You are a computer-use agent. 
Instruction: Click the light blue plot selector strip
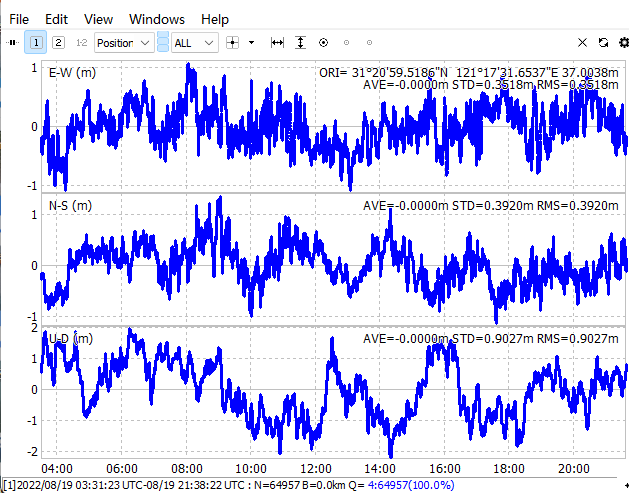pos(163,43)
